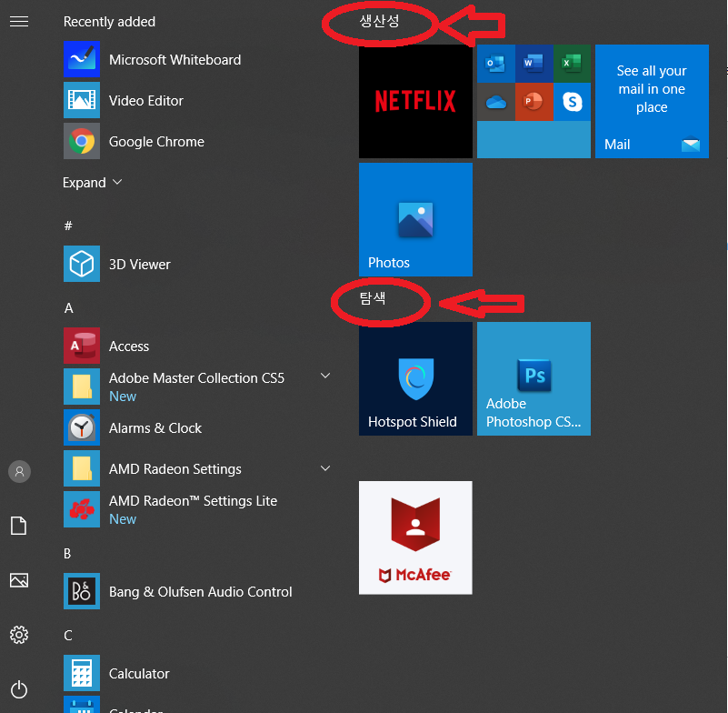728x713 pixels.
Task: Open the Mail tile
Action: [652, 101]
